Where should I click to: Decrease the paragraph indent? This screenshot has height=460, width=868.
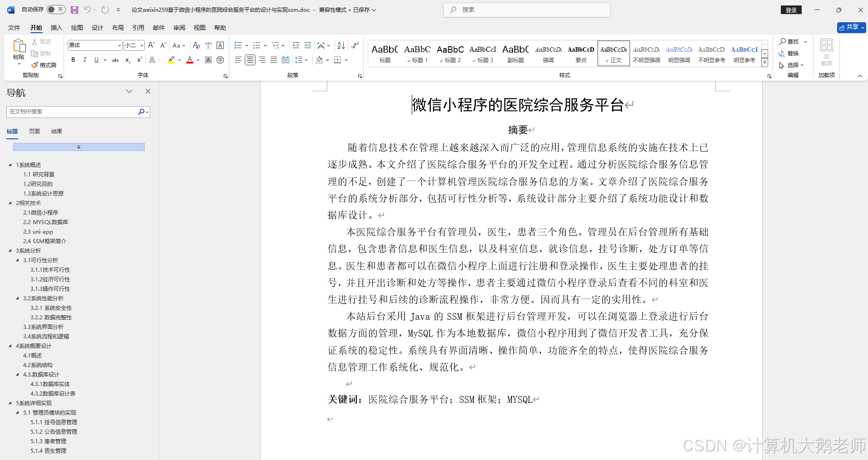[296, 45]
